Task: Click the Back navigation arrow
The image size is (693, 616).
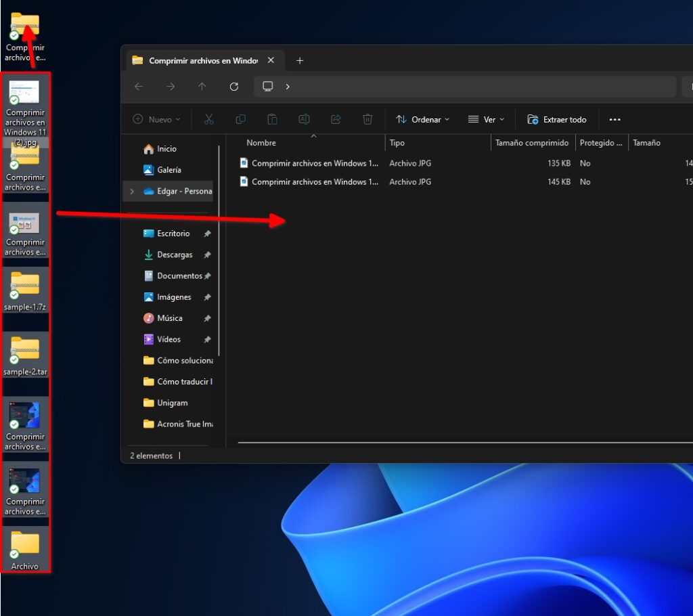Action: [x=139, y=87]
